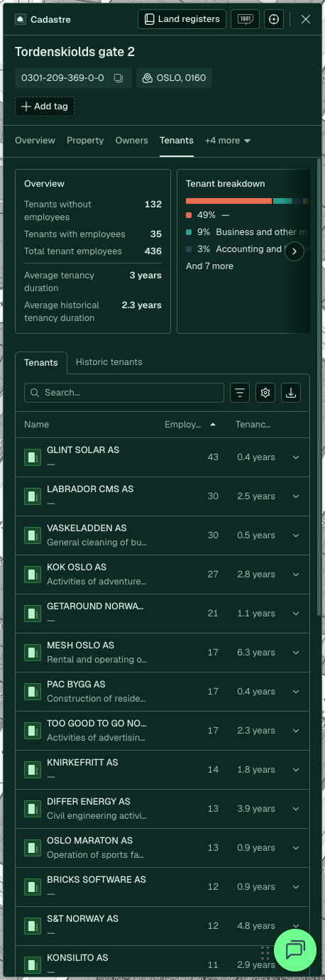Viewport: 325px width, 980px height.
Task: Select the Tenants list sub-tab
Action: (x=41, y=362)
